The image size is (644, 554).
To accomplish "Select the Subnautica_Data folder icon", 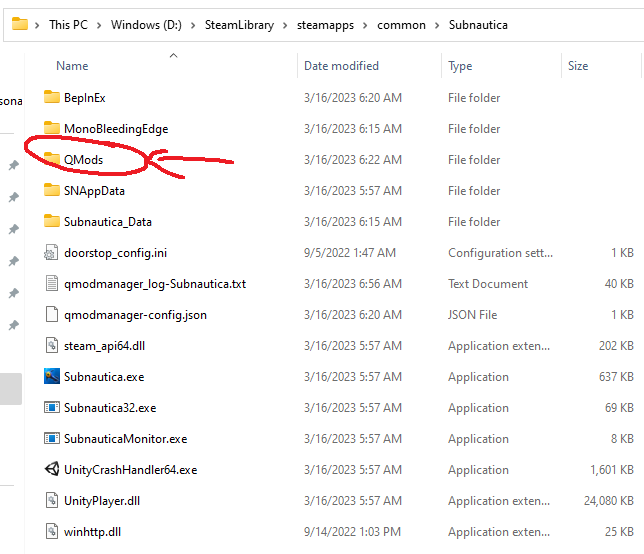I will (x=52, y=221).
